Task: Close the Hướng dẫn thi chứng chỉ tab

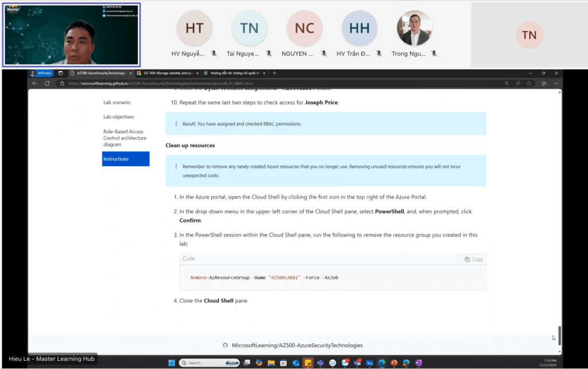Action: (x=264, y=73)
